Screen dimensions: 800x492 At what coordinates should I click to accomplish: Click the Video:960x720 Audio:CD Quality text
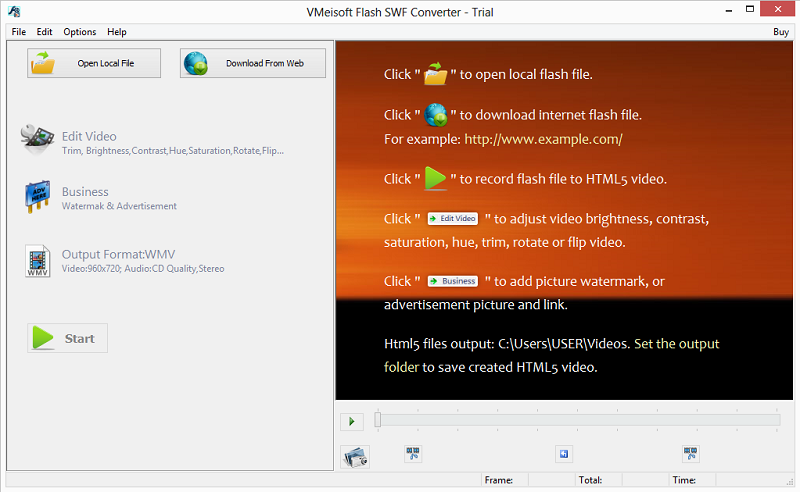[x=143, y=268]
